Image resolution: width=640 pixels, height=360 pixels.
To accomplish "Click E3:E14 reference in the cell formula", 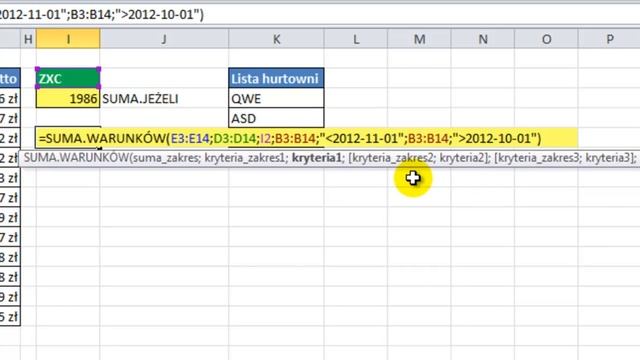I will 190,138.
